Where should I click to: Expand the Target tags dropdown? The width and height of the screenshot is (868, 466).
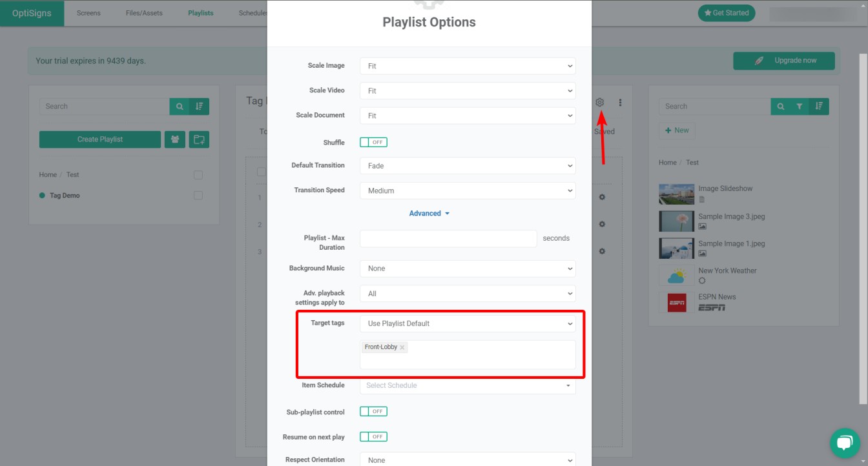coord(468,323)
